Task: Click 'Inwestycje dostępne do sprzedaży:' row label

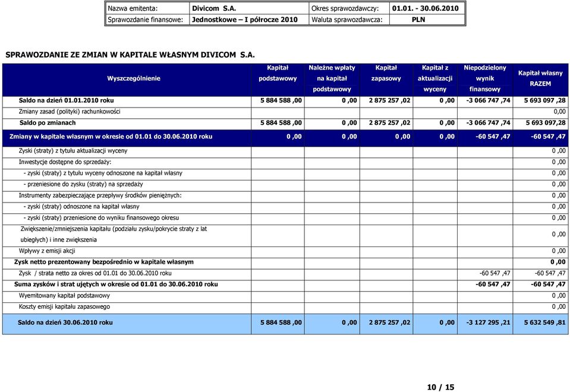Action: [x=65, y=162]
